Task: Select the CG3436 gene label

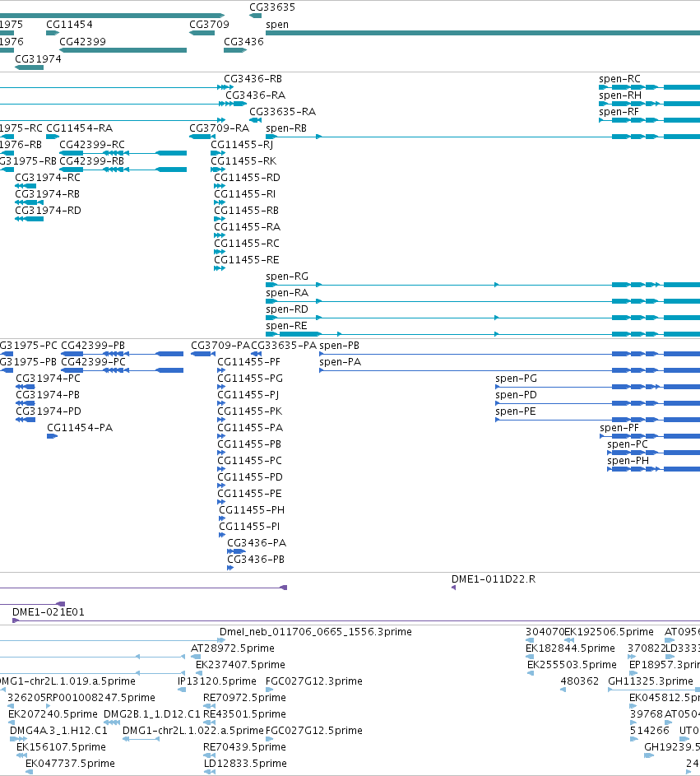Action: tap(243, 42)
